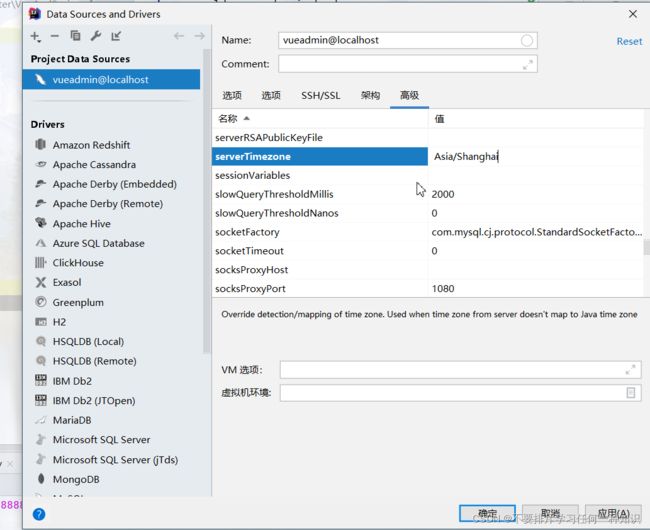Expand the VM options field
This screenshot has height=530, width=650.
pos(631,370)
